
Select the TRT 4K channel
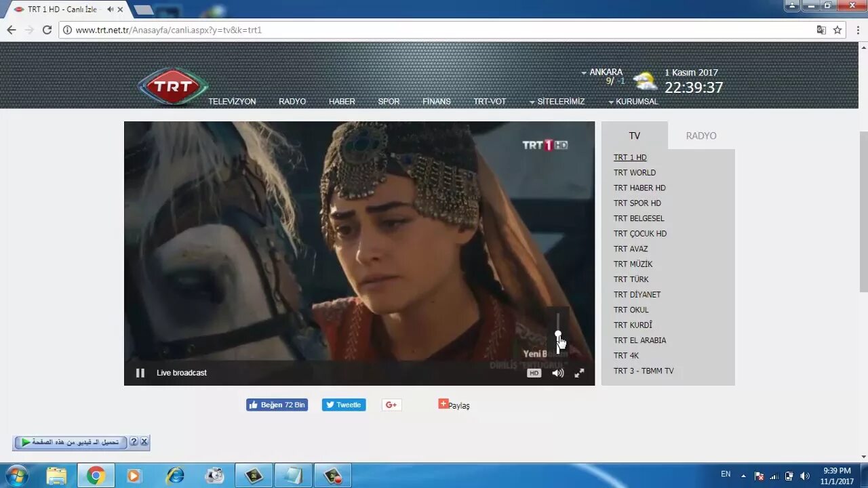click(626, 356)
